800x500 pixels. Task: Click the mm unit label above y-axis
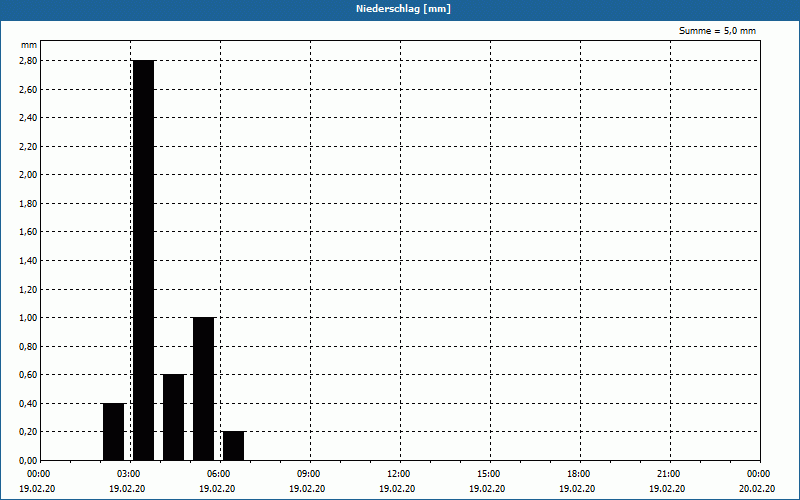tap(29, 45)
